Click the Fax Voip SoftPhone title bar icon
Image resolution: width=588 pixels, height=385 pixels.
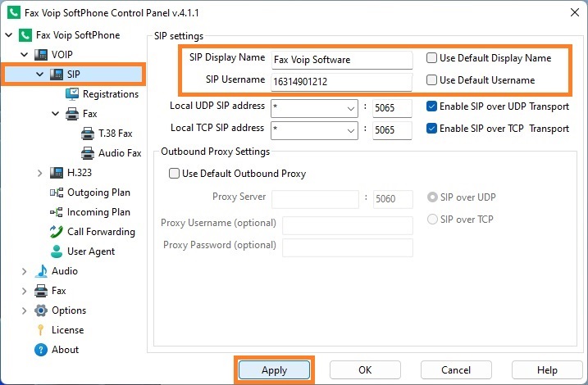[14, 12]
